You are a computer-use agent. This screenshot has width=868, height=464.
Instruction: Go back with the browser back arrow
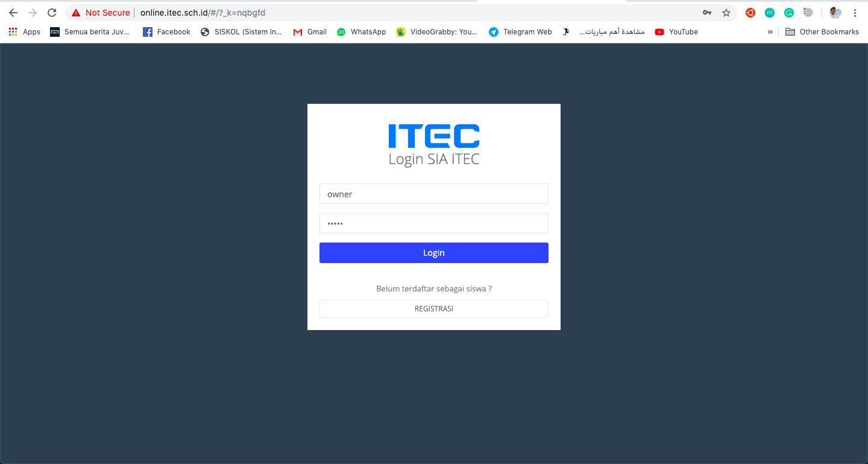coord(13,13)
